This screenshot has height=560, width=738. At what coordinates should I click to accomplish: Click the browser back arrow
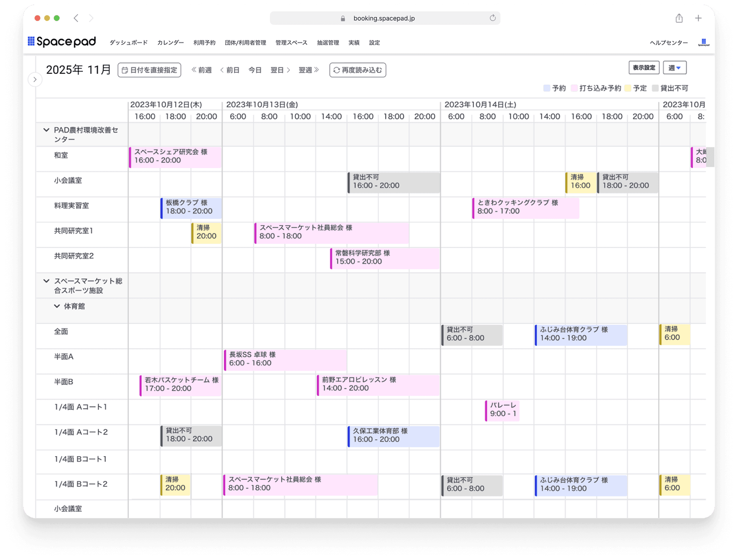tap(76, 18)
